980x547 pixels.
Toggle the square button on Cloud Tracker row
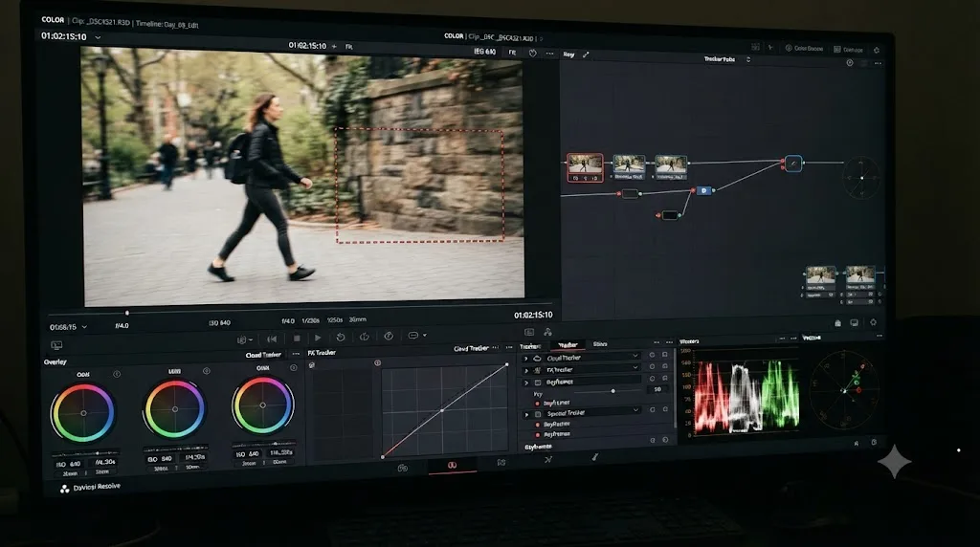coord(665,355)
